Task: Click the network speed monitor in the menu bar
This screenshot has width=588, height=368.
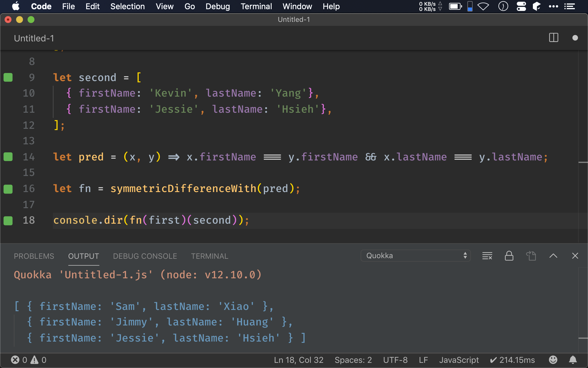Action: click(x=430, y=6)
